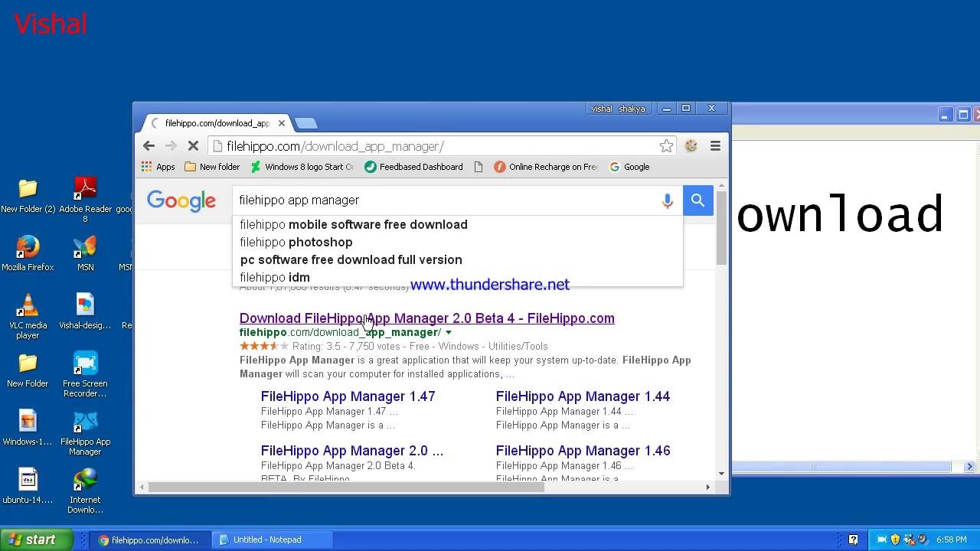Stop page loading with X button
Image resolution: width=980 pixels, height=551 pixels.
[193, 146]
